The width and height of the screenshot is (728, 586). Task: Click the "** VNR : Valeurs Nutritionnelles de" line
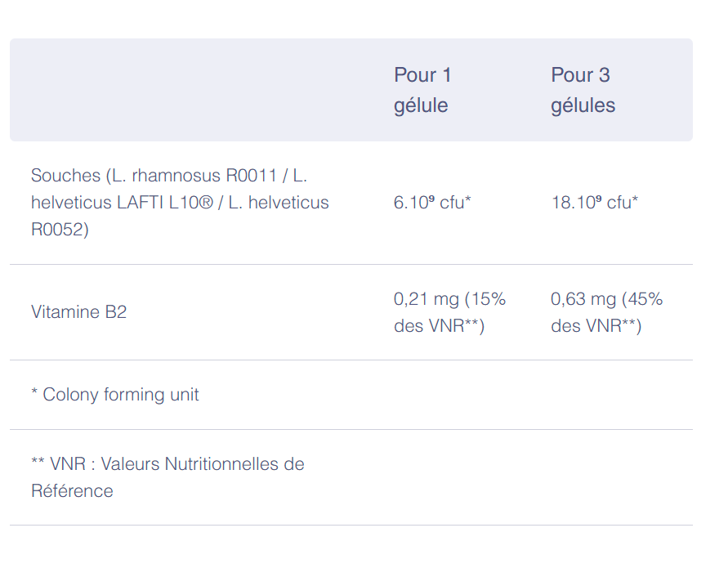pos(167,464)
